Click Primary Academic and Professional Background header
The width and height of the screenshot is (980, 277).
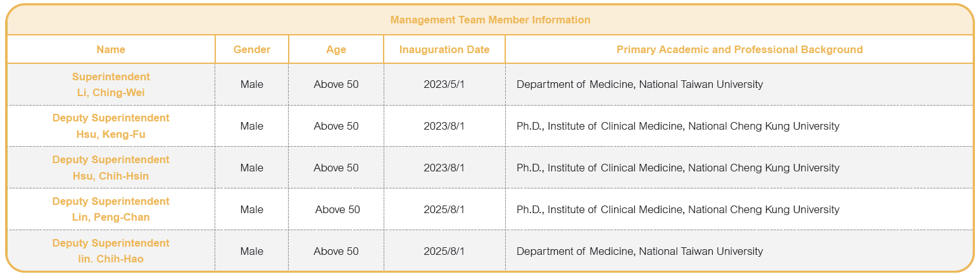pos(739,49)
